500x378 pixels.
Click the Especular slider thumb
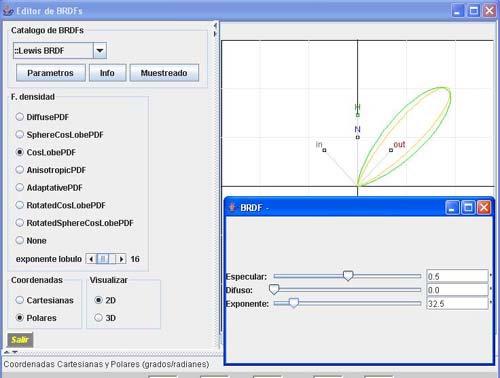point(348,276)
